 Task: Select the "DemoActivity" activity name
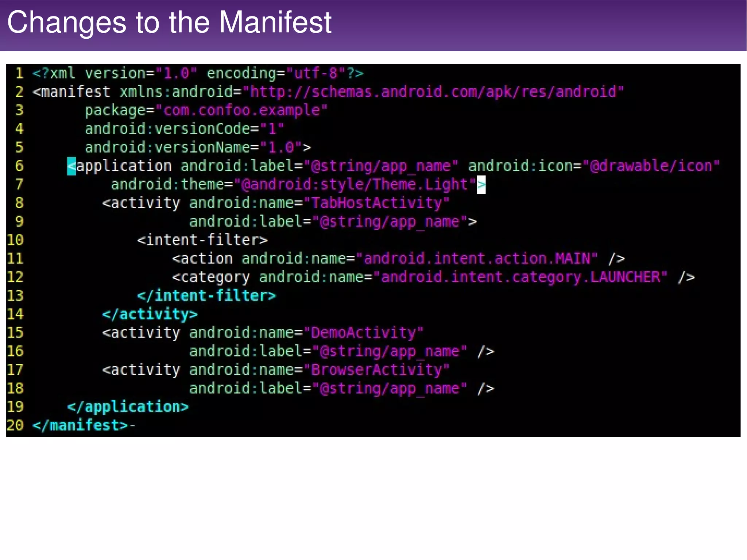click(363, 333)
